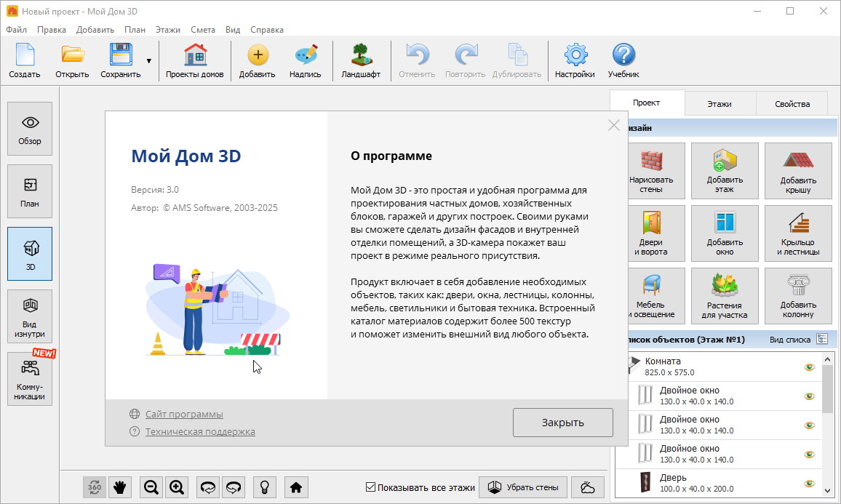Click the Повторить redo arrow
Screen dimensions: 841x504
click(465, 61)
